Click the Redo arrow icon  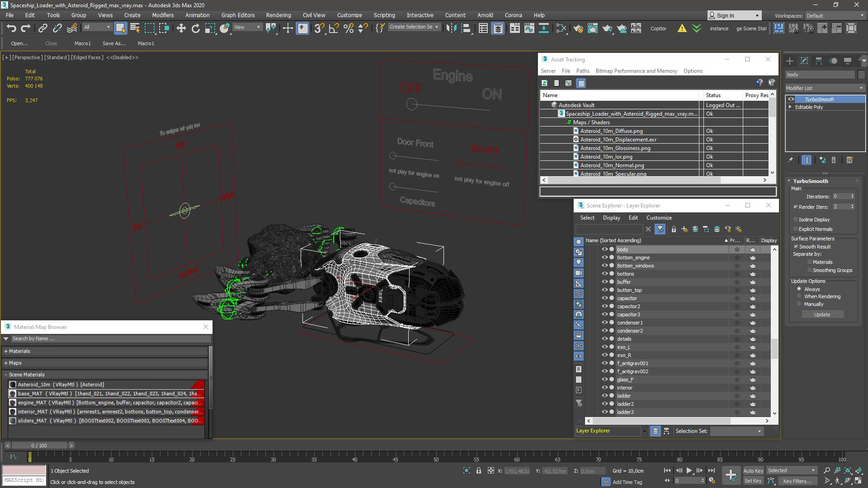[x=26, y=28]
